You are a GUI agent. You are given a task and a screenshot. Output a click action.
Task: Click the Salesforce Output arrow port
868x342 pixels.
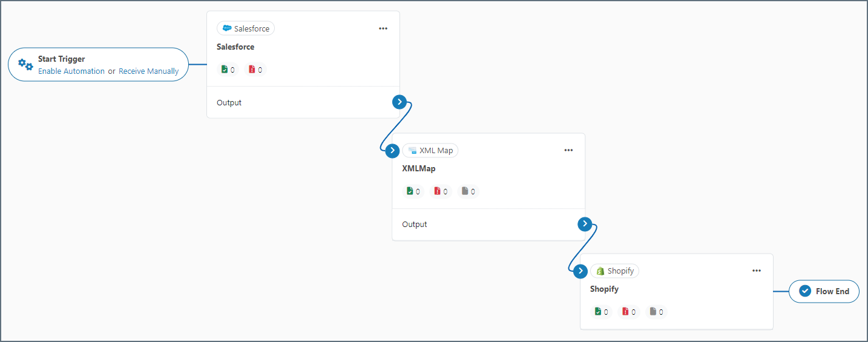coord(399,102)
